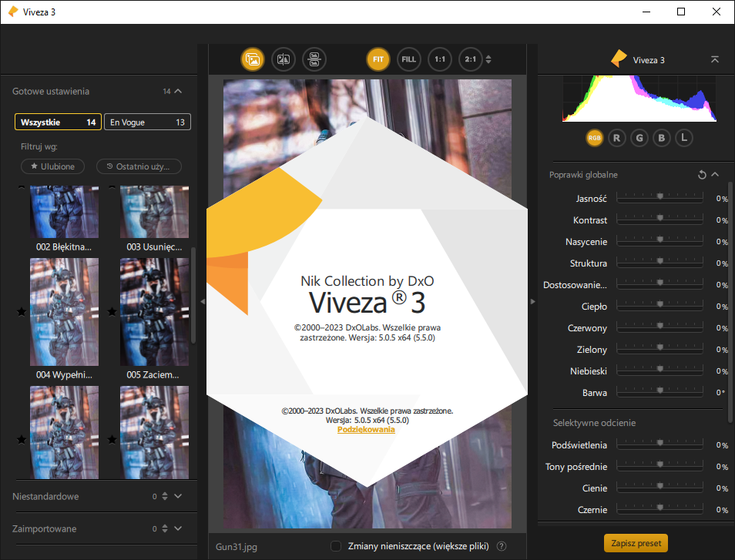The image size is (735, 560).
Task: Collapse the Viveza 3 right panel header
Action: [715, 59]
